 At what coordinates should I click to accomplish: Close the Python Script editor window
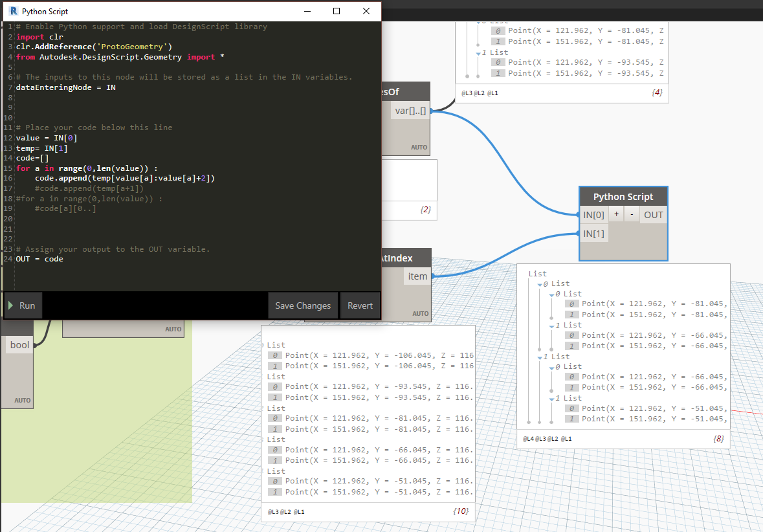366,11
